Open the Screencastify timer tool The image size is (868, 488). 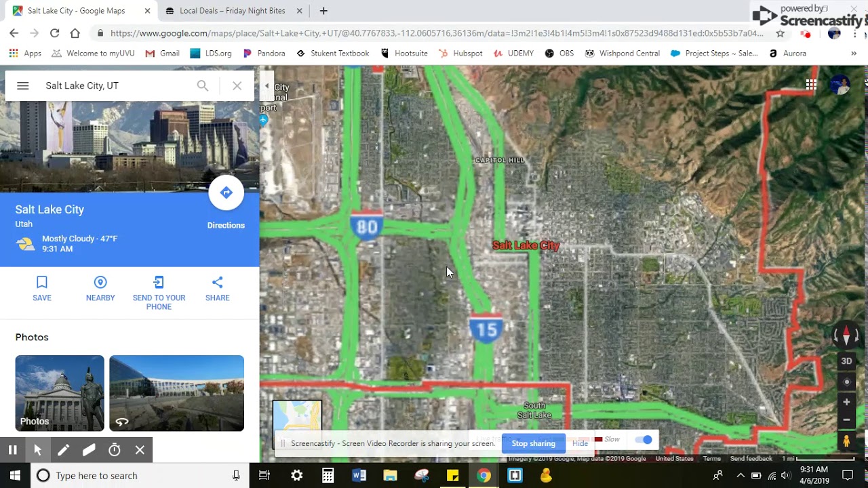115,450
